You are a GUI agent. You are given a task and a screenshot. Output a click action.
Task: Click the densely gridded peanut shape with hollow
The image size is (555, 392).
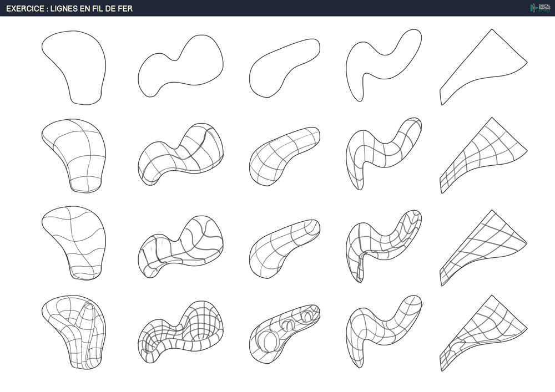coord(180,333)
